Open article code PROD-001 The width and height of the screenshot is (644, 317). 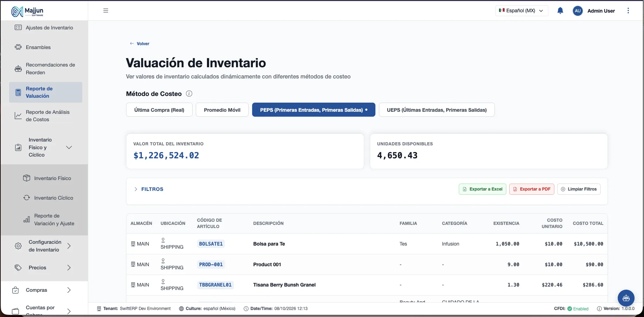tap(211, 264)
